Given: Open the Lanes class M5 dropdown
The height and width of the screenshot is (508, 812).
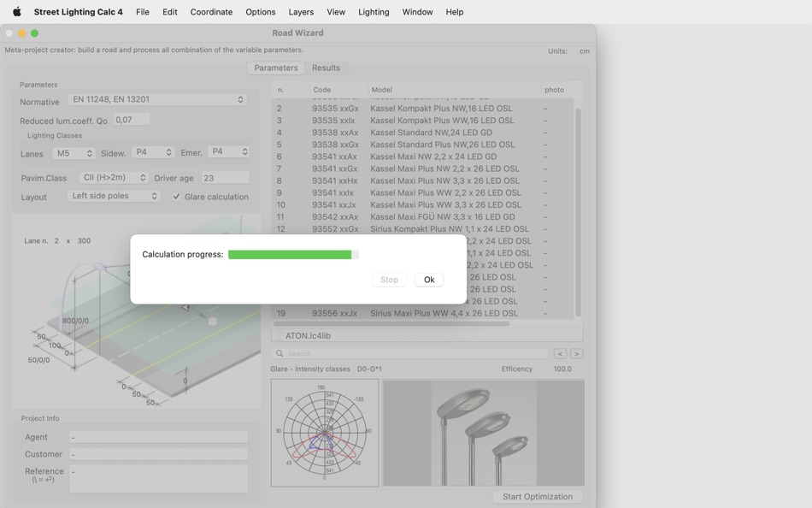Looking at the screenshot, I should coord(74,153).
